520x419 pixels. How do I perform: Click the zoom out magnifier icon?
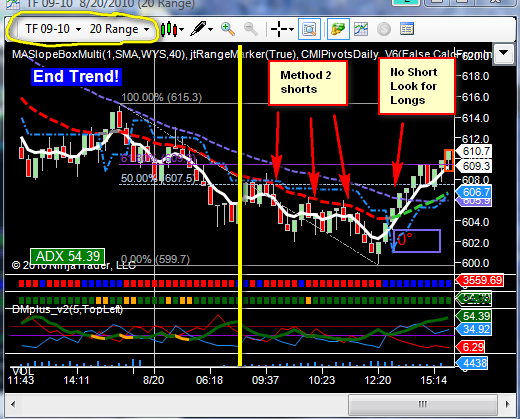pos(251,29)
